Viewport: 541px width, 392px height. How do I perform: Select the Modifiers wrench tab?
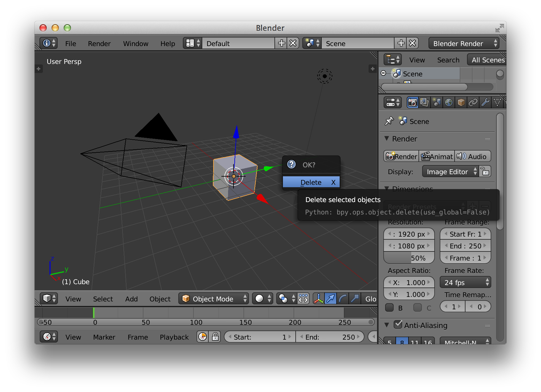point(485,103)
